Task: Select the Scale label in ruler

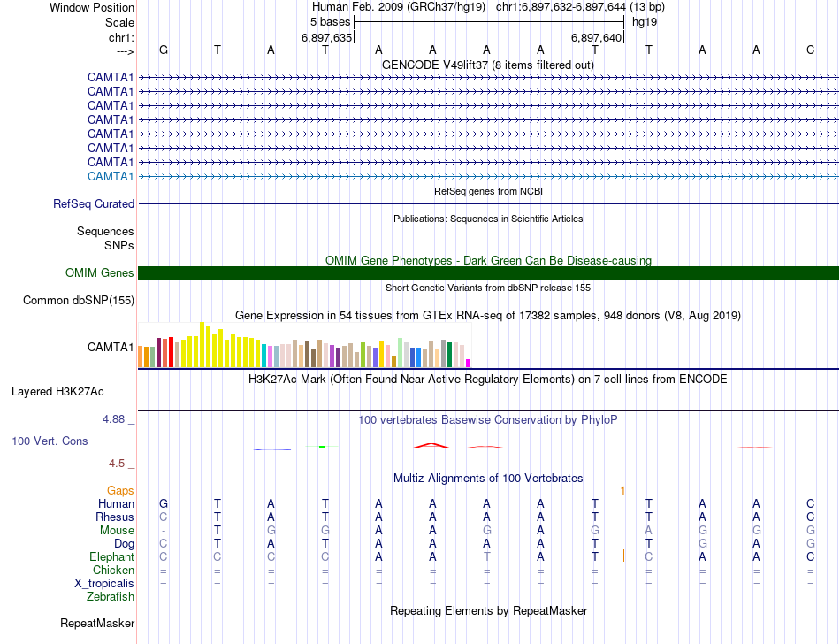Action: [x=119, y=22]
